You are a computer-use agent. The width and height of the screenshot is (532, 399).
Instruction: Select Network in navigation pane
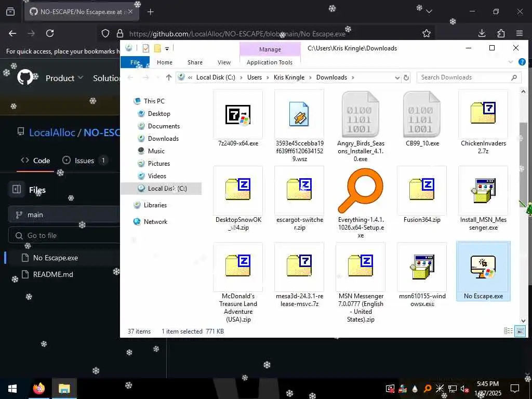tap(155, 222)
